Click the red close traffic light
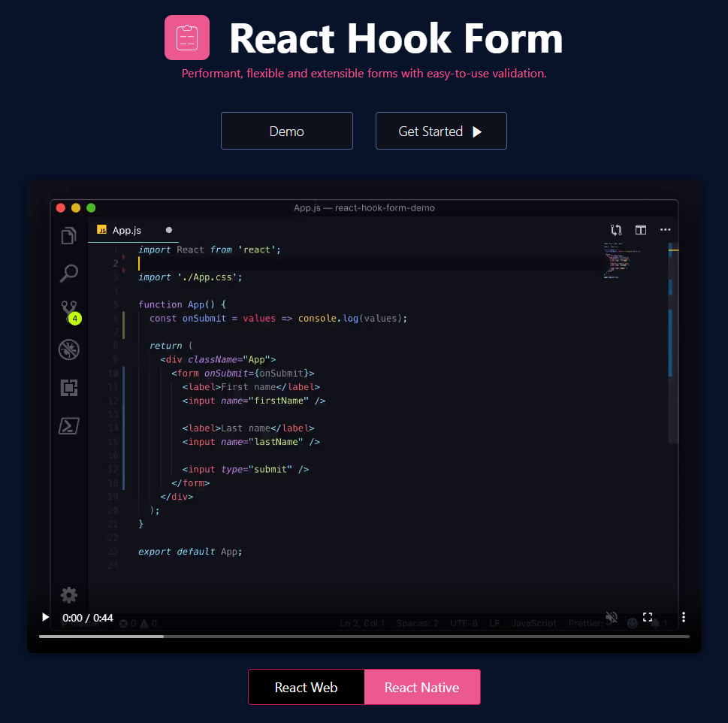 click(x=61, y=207)
